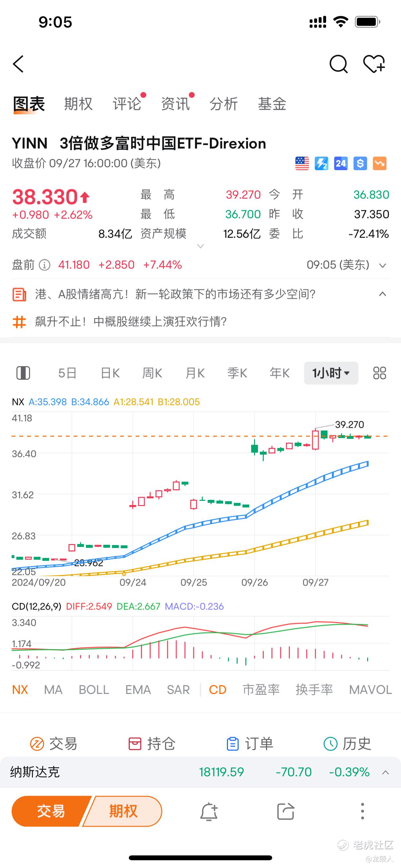The width and height of the screenshot is (401, 868).
Task: Tap the 期权 options button
Action: coord(123,811)
